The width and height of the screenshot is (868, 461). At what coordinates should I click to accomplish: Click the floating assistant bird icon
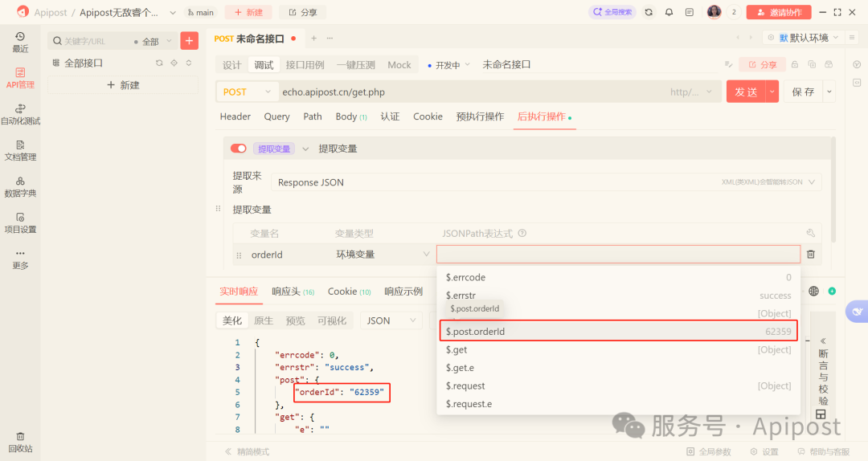pyautogui.click(x=857, y=312)
